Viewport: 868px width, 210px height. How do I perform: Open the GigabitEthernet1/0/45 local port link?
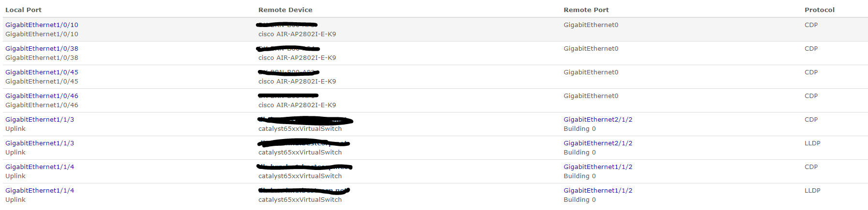coord(42,72)
